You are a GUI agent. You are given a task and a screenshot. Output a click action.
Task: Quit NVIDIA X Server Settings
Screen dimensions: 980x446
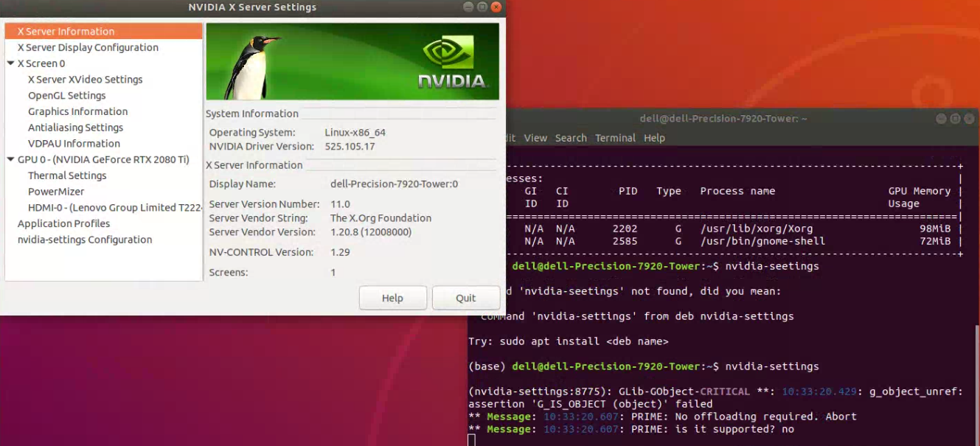click(x=466, y=298)
